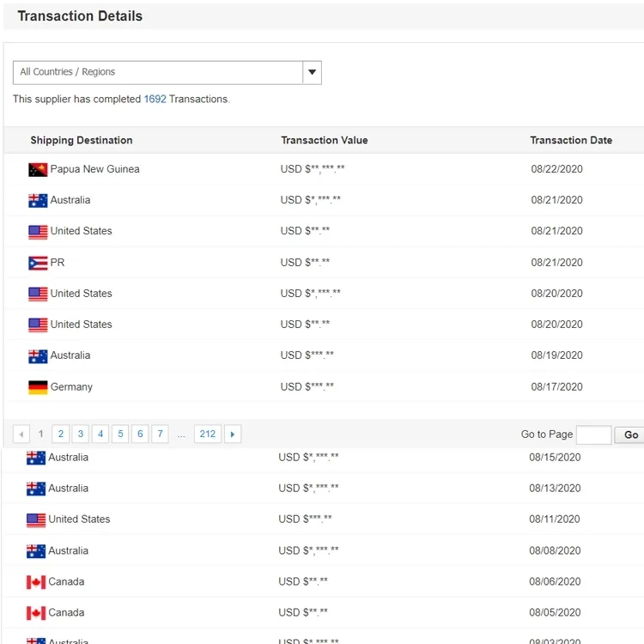Click the Go to Page input field
The width and height of the screenshot is (644, 644).
pyautogui.click(x=593, y=434)
